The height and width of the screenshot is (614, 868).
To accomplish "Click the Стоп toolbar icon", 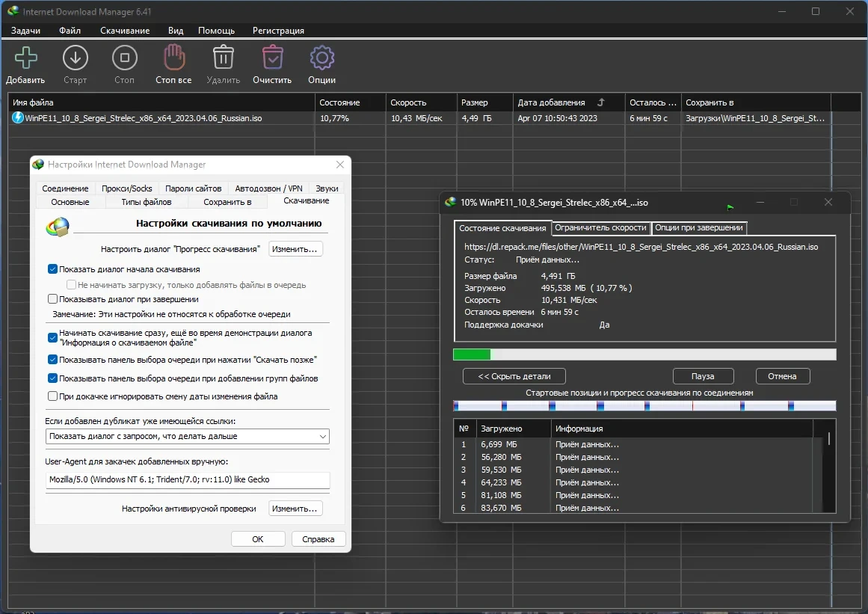I will pos(125,58).
